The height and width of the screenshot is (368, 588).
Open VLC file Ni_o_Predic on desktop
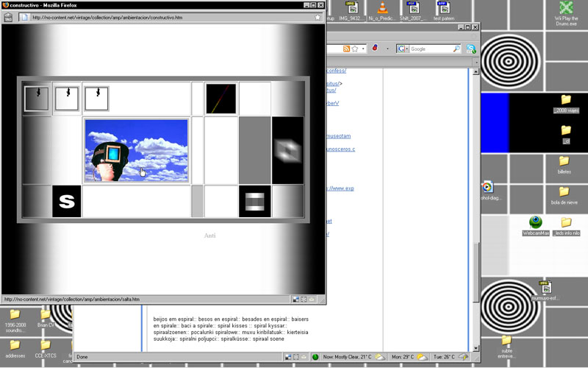point(382,12)
